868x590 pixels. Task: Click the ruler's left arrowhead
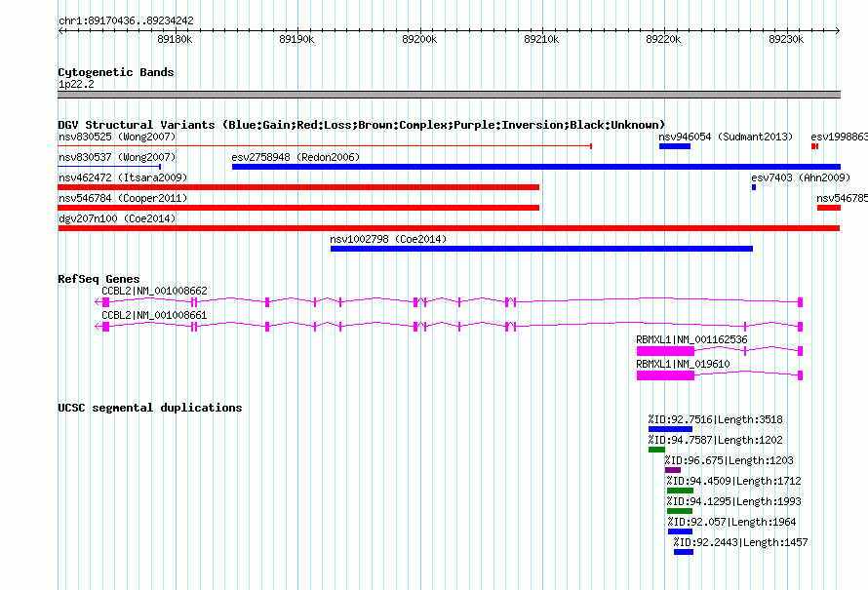pyautogui.click(x=60, y=30)
